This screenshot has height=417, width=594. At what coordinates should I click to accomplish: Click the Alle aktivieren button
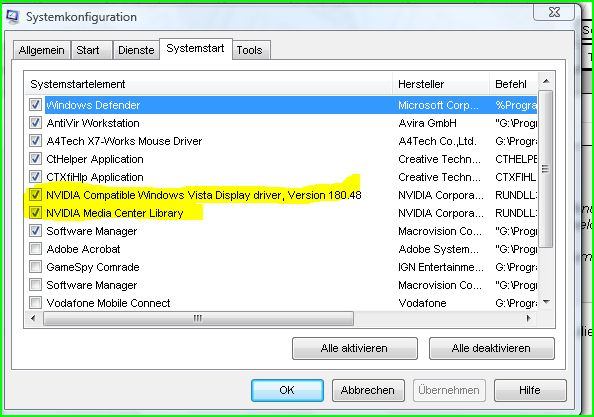click(355, 348)
